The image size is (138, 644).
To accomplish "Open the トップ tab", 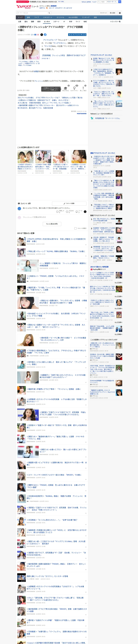I will (x=20, y=17).
